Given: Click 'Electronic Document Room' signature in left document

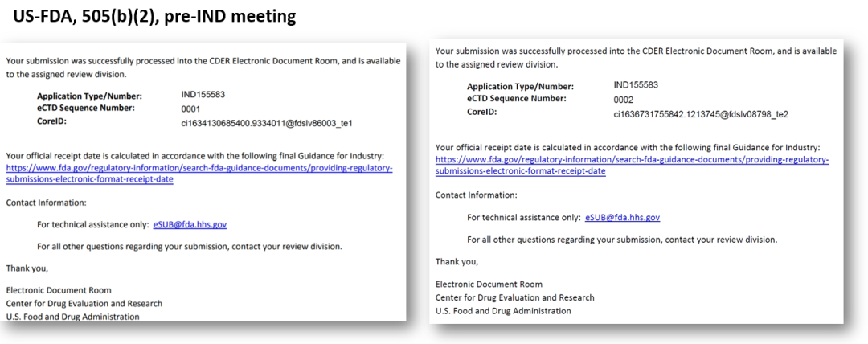Looking at the screenshot, I should [x=59, y=289].
